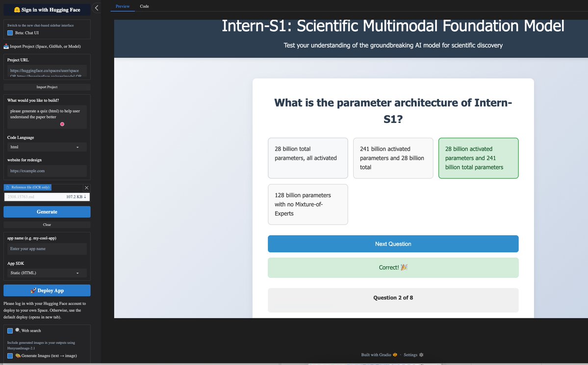588x365 pixels.
Task: Collapse the sidebar with the chevron arrow
Action: [97, 8]
